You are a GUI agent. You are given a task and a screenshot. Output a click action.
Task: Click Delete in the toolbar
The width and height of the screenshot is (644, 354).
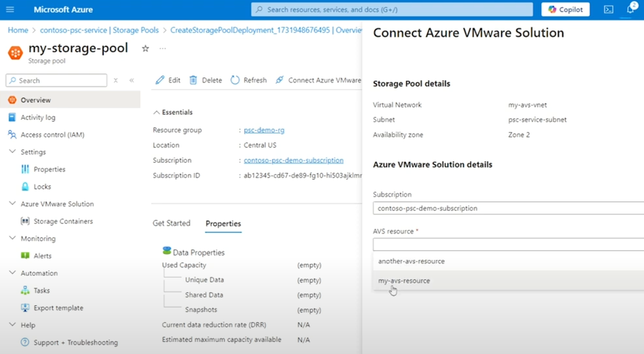point(205,80)
